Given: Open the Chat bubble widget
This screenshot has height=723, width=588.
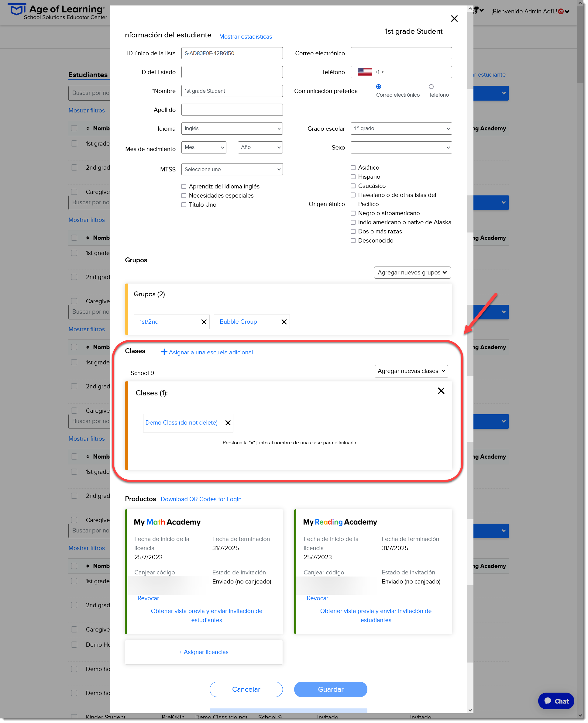Looking at the screenshot, I should click(556, 701).
